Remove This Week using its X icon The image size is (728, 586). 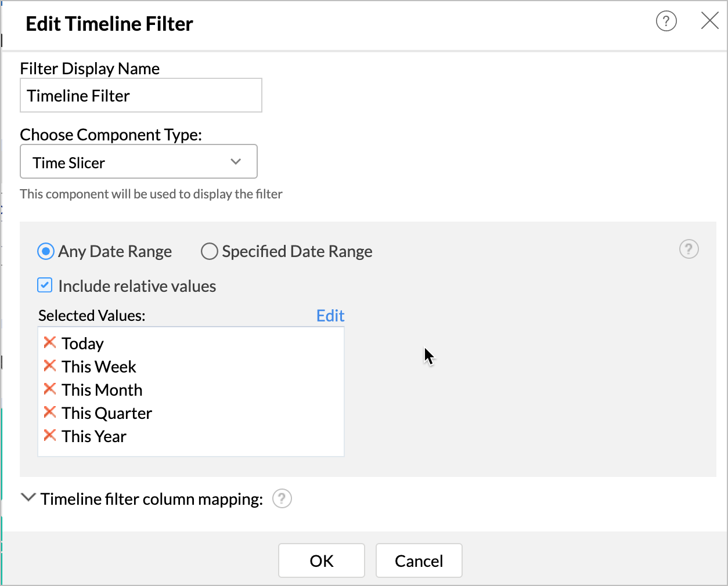pyautogui.click(x=50, y=366)
